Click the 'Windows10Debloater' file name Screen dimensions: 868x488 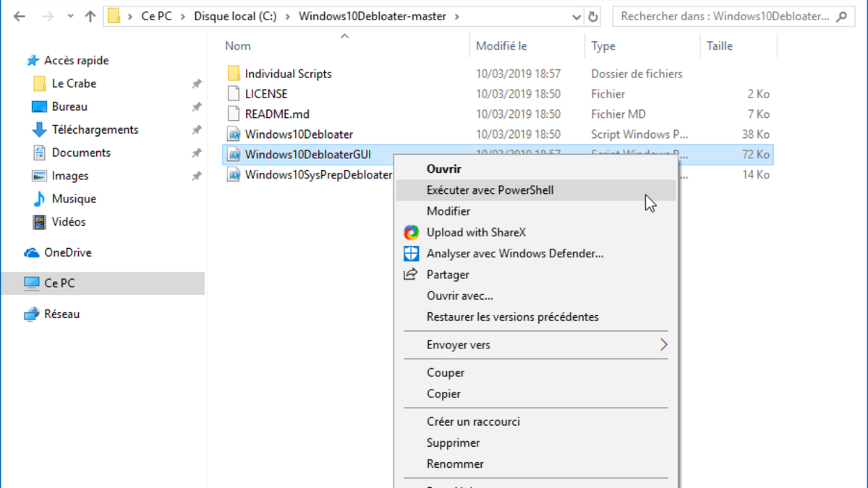tap(299, 134)
